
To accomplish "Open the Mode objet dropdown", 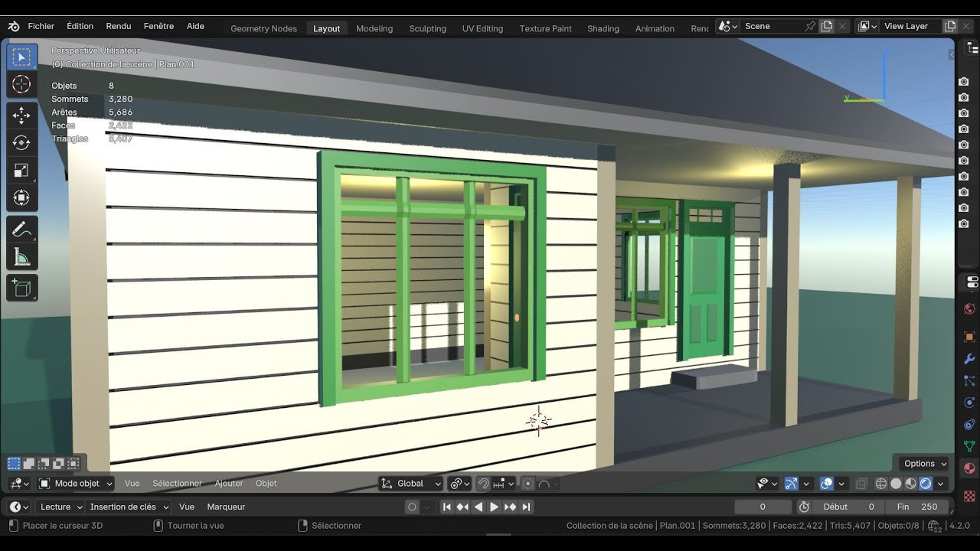I will tap(76, 484).
